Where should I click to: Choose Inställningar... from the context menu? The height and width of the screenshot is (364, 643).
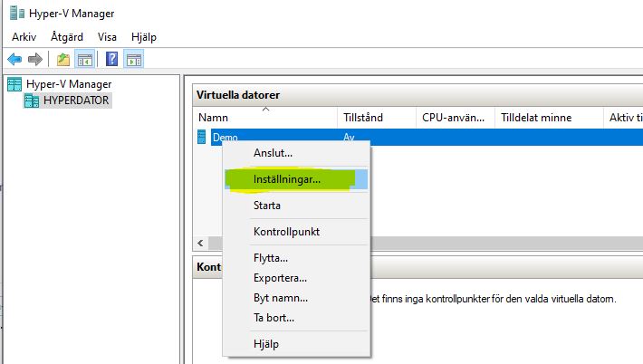pyautogui.click(x=296, y=179)
